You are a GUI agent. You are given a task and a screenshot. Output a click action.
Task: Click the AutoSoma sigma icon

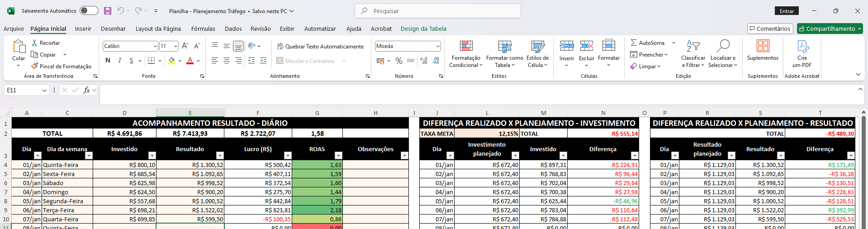(634, 43)
